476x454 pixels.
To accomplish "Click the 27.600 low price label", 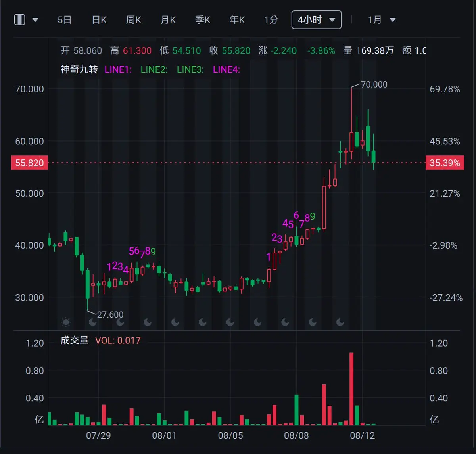I will tap(110, 314).
